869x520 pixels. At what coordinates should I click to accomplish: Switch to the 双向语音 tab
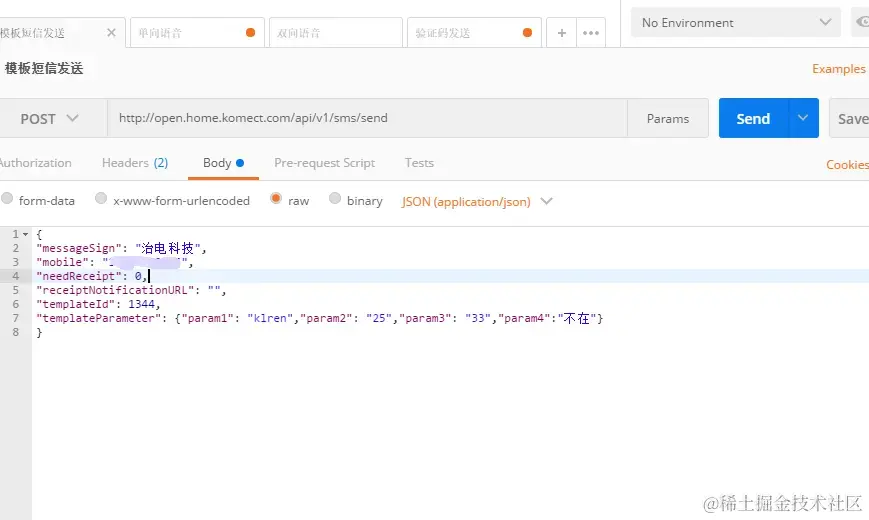coord(336,33)
